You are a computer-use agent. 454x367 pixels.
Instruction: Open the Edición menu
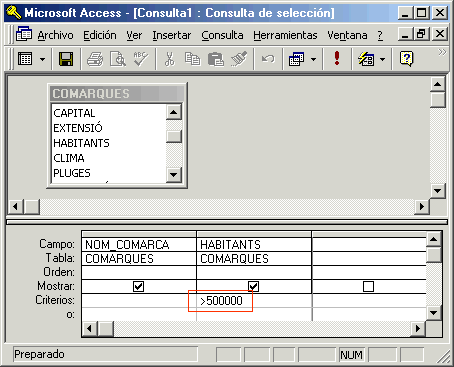coord(100,35)
